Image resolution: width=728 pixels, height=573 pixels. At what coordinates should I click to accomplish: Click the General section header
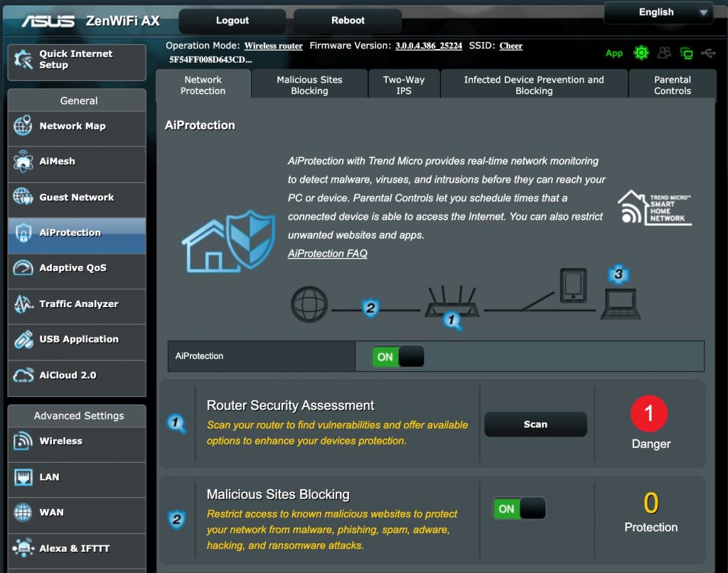click(x=78, y=101)
